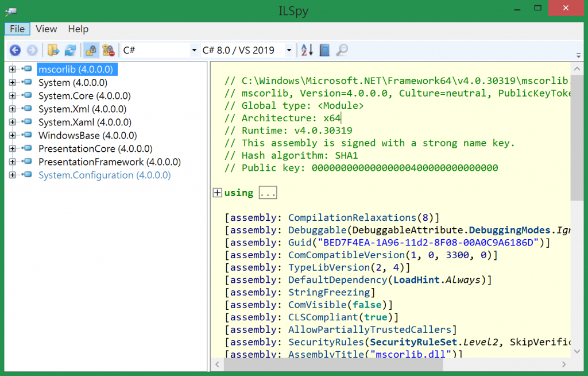Select System.Configuration (4.0.0.0) assembly
588x376 pixels.
pos(105,175)
